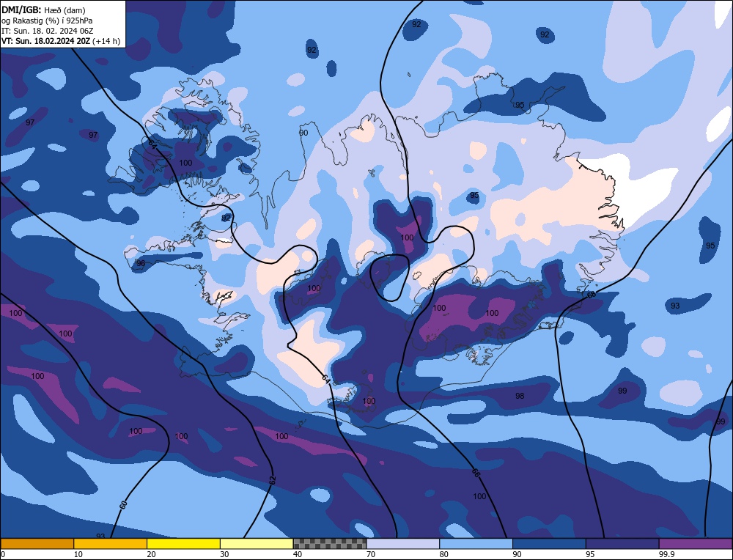This screenshot has height=560, width=733.
Task: Click the title line 'DMI/IGB: Hæð (dam)'
Action: (43, 10)
